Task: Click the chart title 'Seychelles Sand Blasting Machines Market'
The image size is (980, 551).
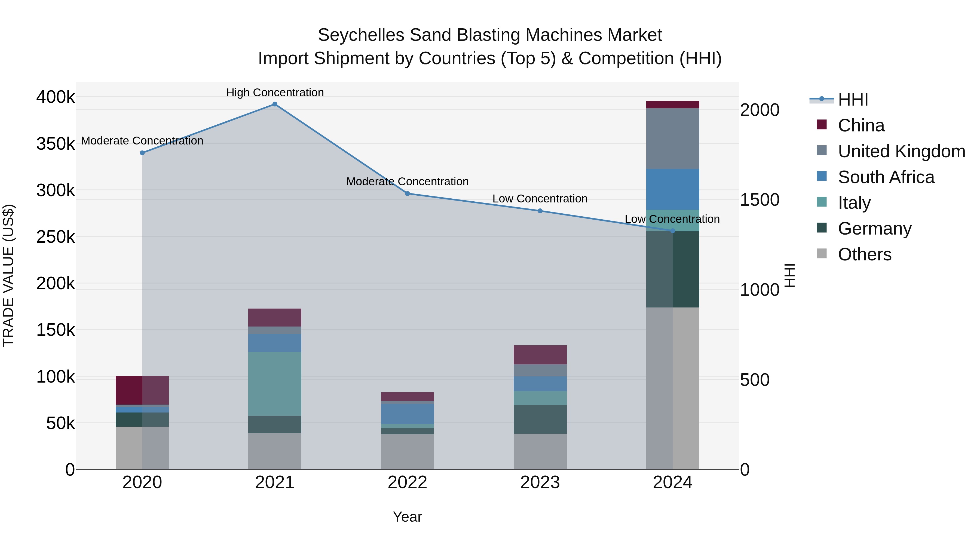Action: (490, 35)
